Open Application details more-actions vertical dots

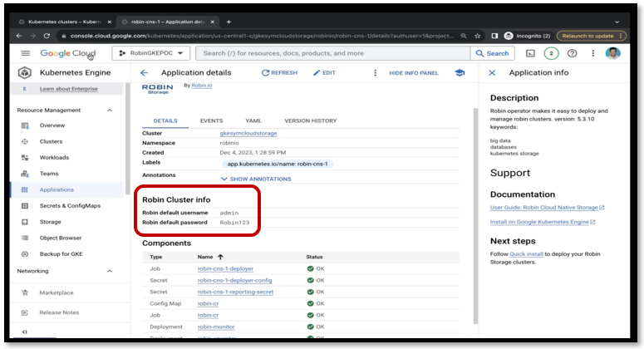click(375, 72)
